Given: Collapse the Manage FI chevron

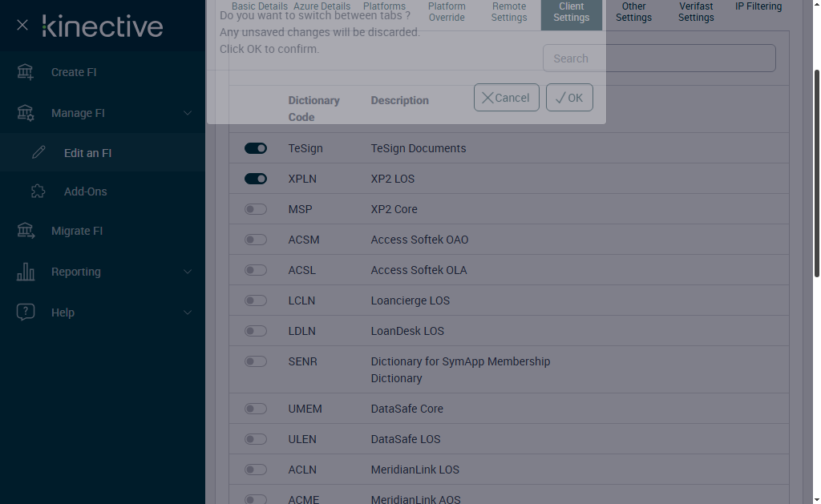Looking at the screenshot, I should coord(187,113).
